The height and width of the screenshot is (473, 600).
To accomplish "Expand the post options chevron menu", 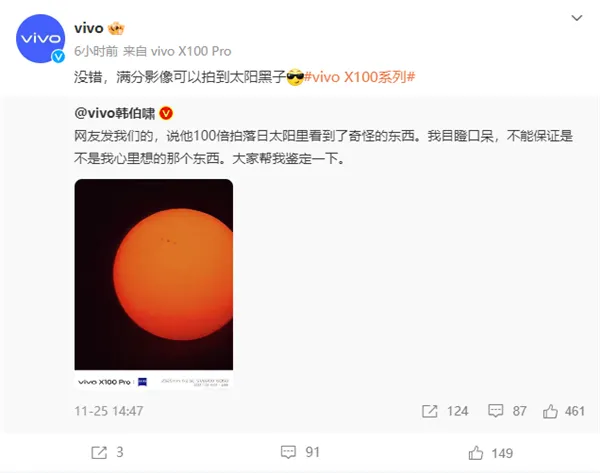I will tap(577, 18).
